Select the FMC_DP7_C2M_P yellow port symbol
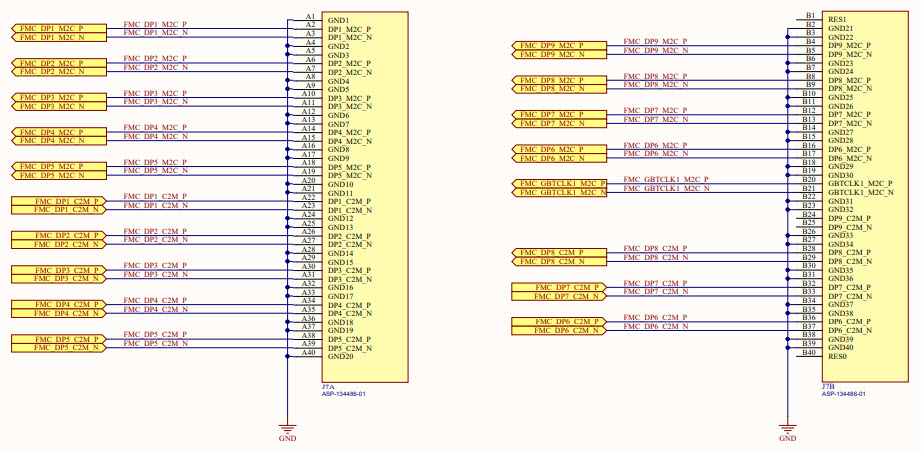 click(x=559, y=286)
